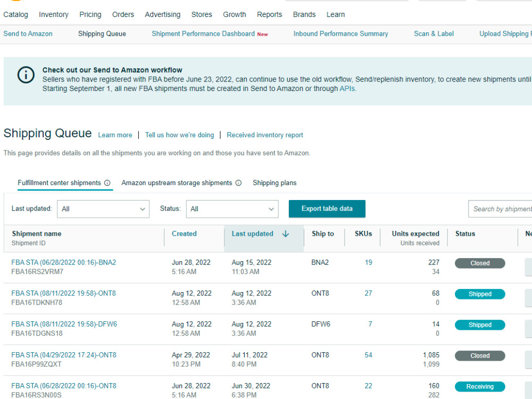Click the Units expected column header
The width and height of the screenshot is (532, 399).
415,234
